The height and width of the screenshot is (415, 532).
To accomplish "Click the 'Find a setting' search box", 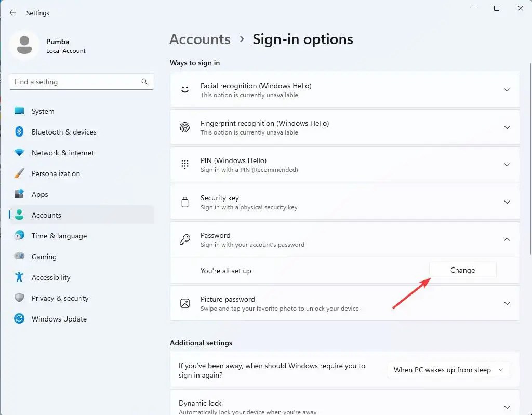I will pyautogui.click(x=75, y=82).
